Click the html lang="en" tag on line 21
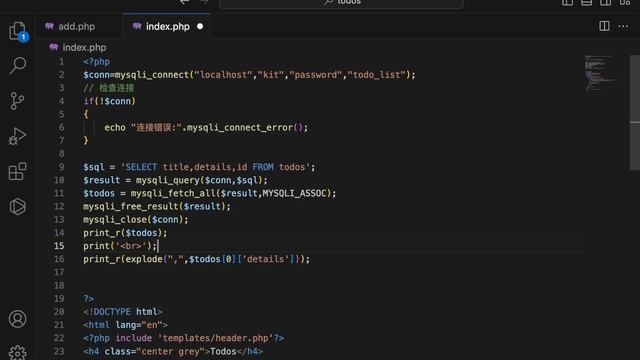The height and width of the screenshot is (360, 640). click(x=125, y=325)
